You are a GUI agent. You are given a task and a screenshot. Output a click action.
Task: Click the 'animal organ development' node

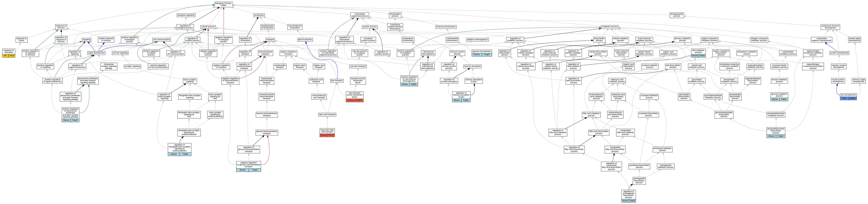(855, 39)
